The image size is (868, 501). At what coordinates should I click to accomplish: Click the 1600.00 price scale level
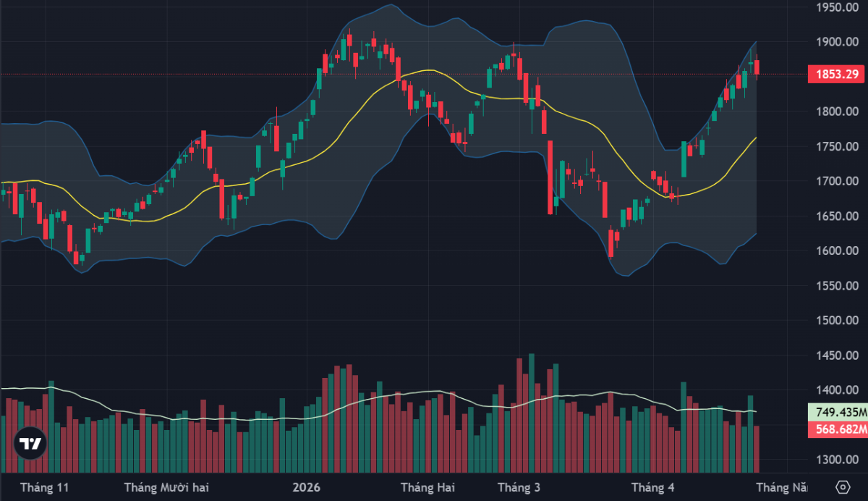pyautogui.click(x=837, y=251)
